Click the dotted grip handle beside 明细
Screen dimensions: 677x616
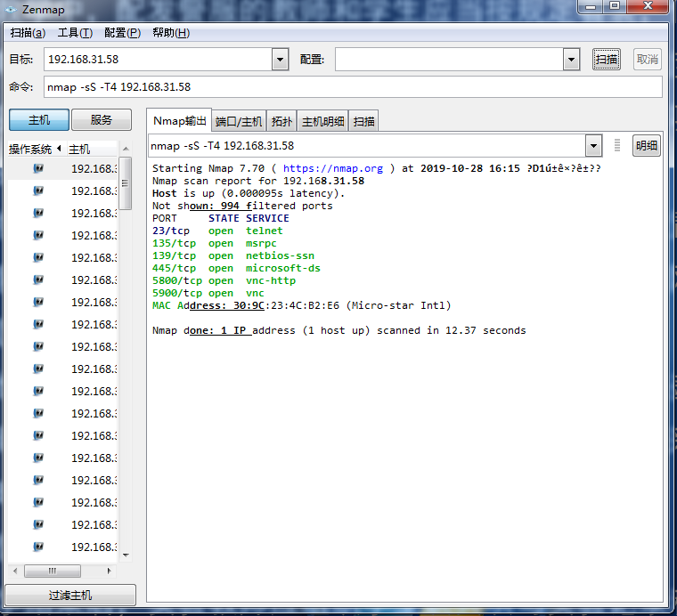click(x=617, y=145)
